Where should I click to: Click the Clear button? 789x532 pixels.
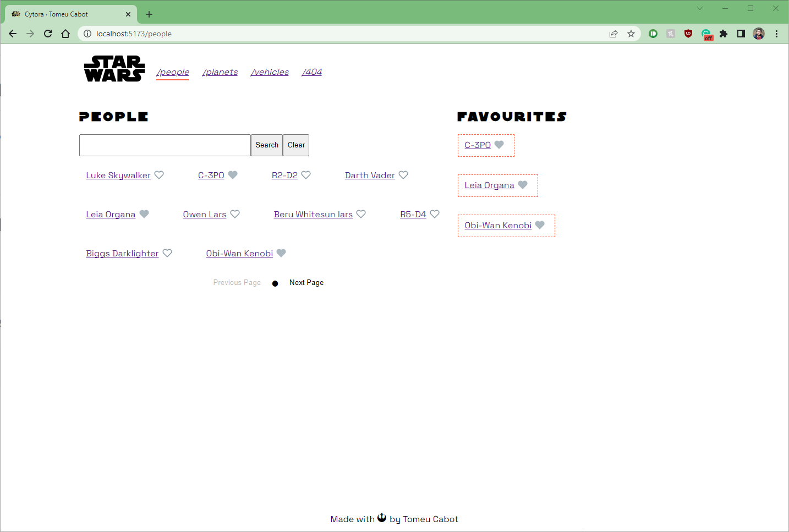pos(296,145)
